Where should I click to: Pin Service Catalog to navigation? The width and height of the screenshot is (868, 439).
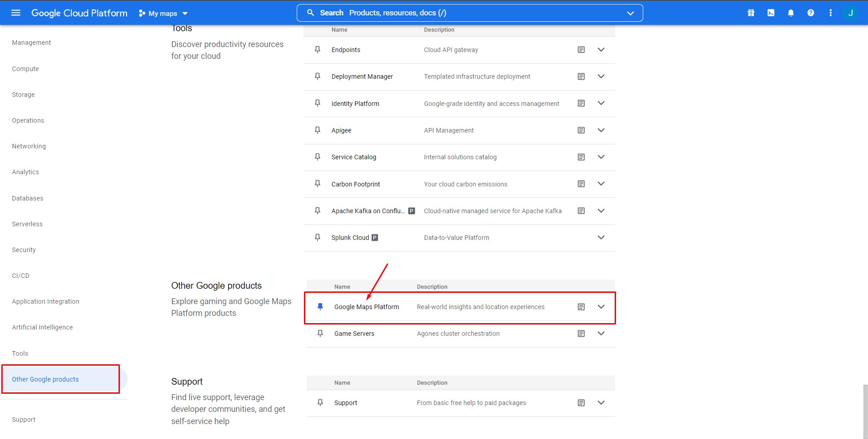318,157
